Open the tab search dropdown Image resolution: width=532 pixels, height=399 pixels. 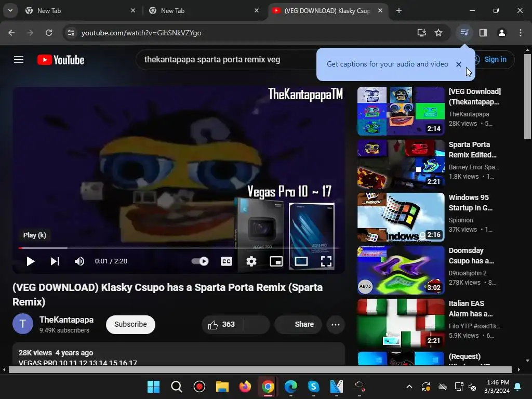click(x=10, y=10)
